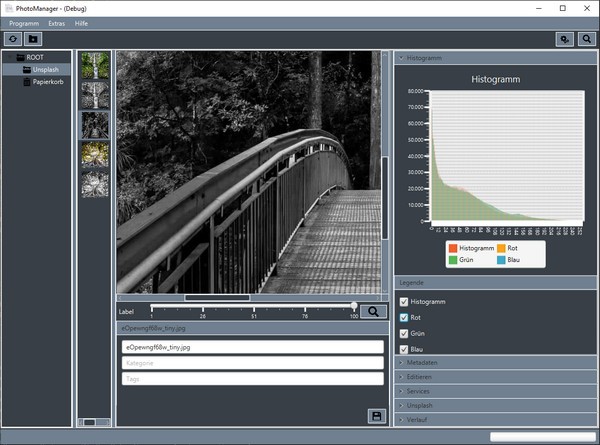Click the zoom slider handle at 100
The image size is (600, 445).
click(x=354, y=306)
